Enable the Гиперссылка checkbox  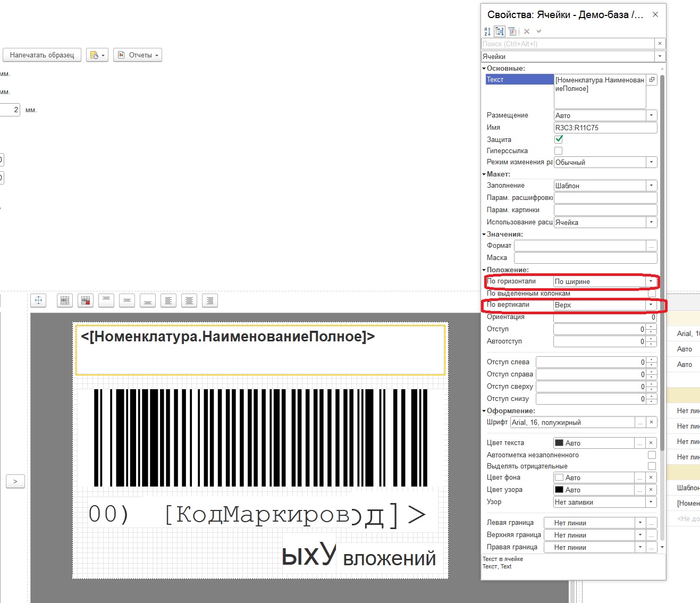point(559,151)
